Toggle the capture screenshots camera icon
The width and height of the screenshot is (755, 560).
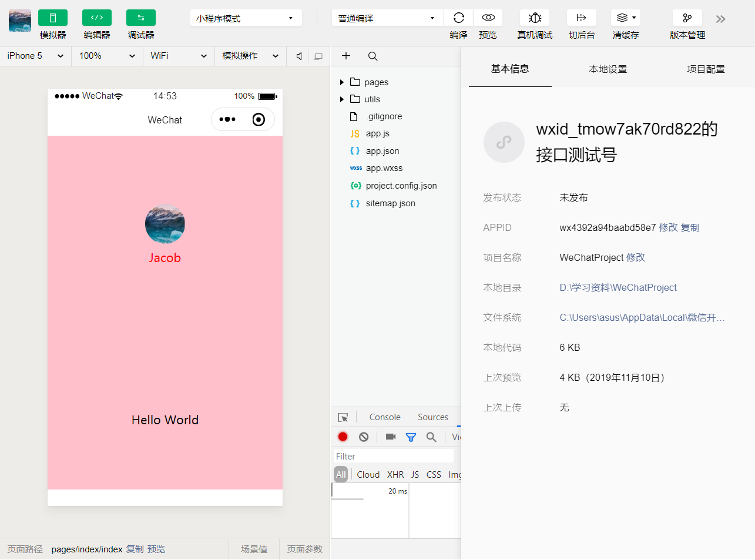[x=391, y=437]
